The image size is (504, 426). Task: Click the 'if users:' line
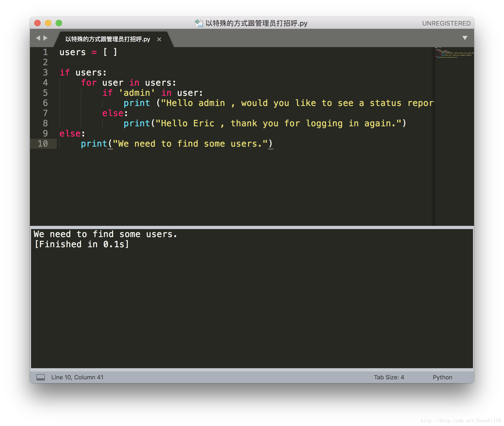click(83, 73)
